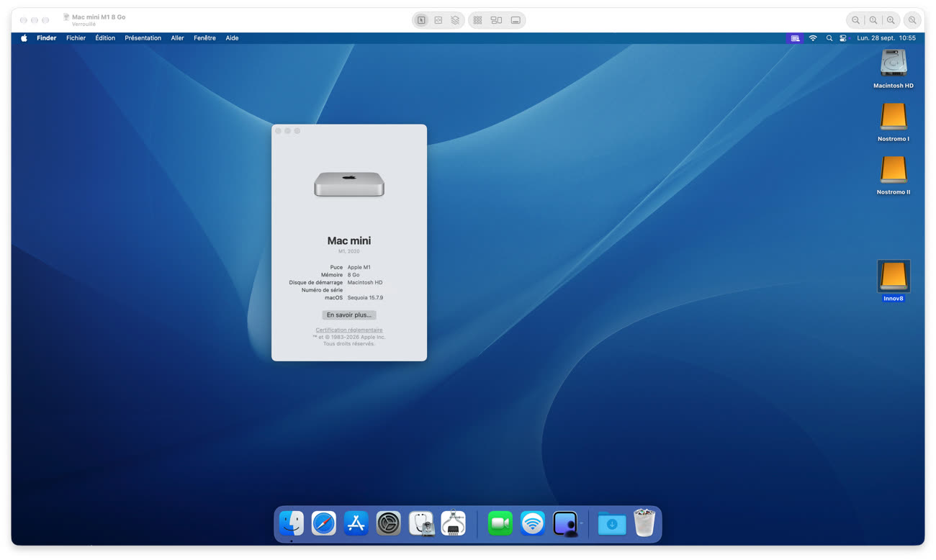Open Safari from the Dock
The height and width of the screenshot is (560, 936).
tap(324, 523)
